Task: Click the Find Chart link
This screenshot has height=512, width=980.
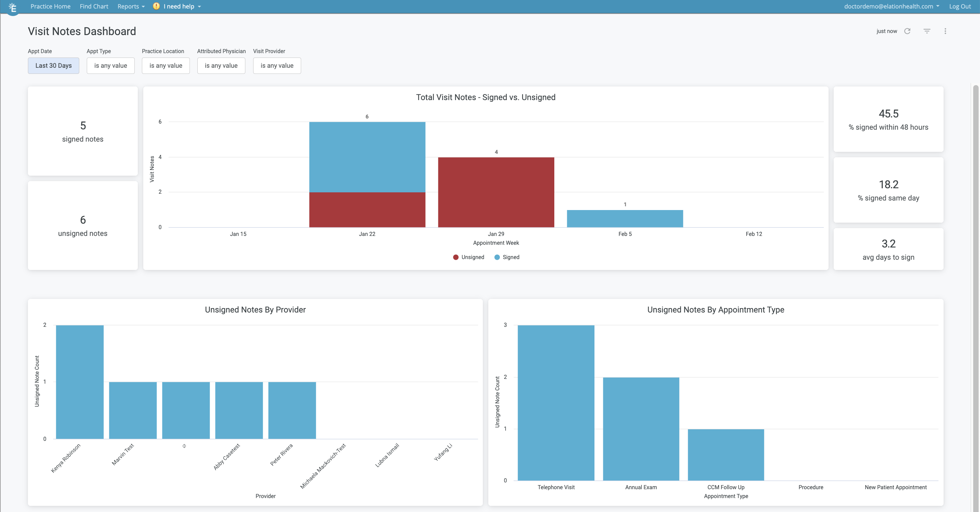Action: 94,6
